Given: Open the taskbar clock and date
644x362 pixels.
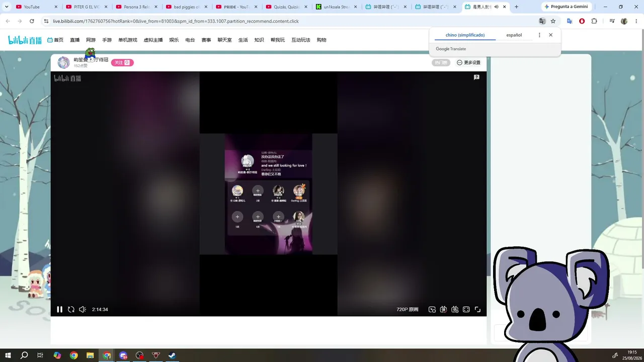Looking at the screenshot, I should [632, 355].
